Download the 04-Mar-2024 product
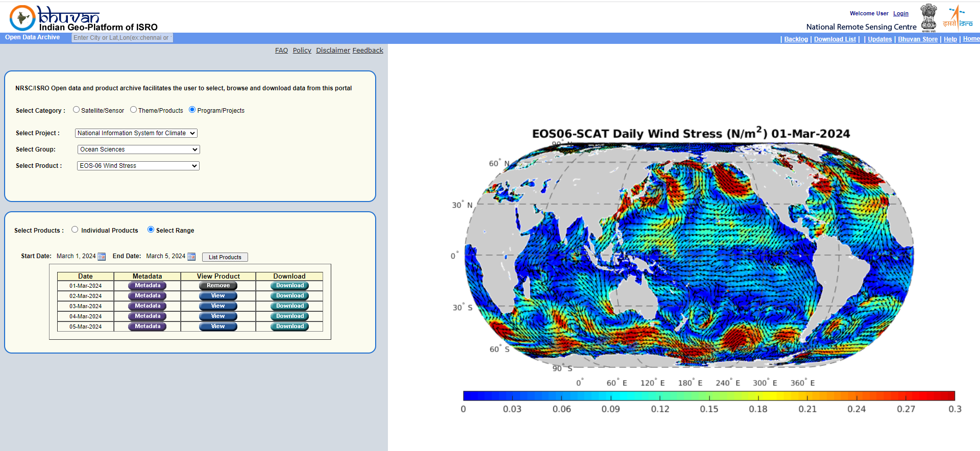The height and width of the screenshot is (451, 980). (x=289, y=316)
